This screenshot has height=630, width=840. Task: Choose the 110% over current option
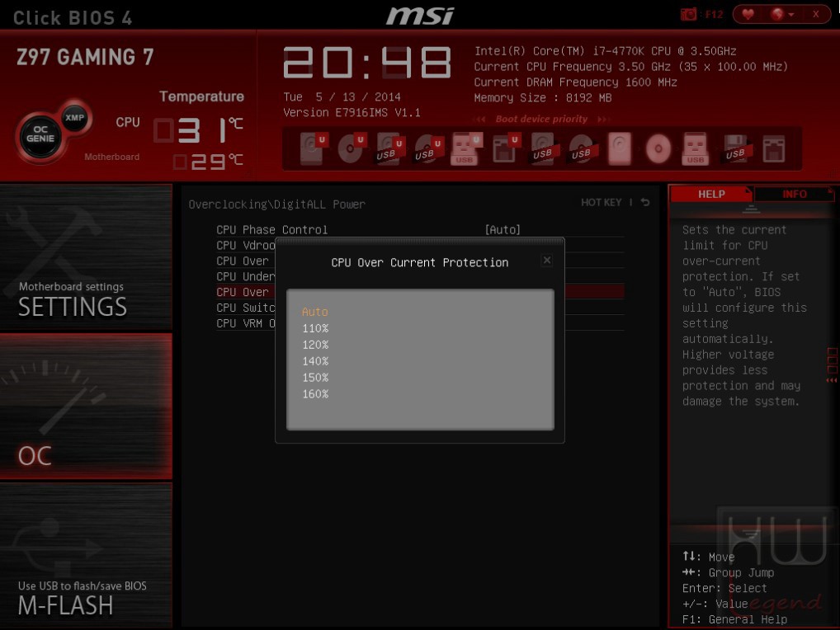coord(315,328)
